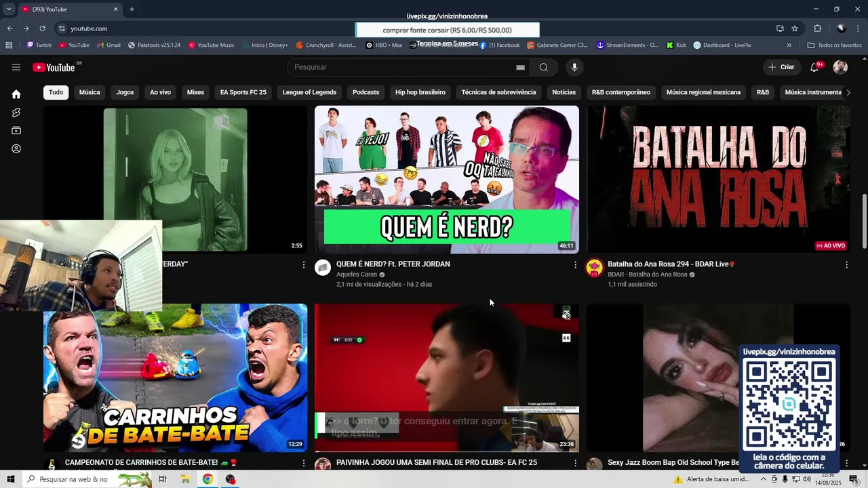Select the Notícias category chip

point(564,92)
